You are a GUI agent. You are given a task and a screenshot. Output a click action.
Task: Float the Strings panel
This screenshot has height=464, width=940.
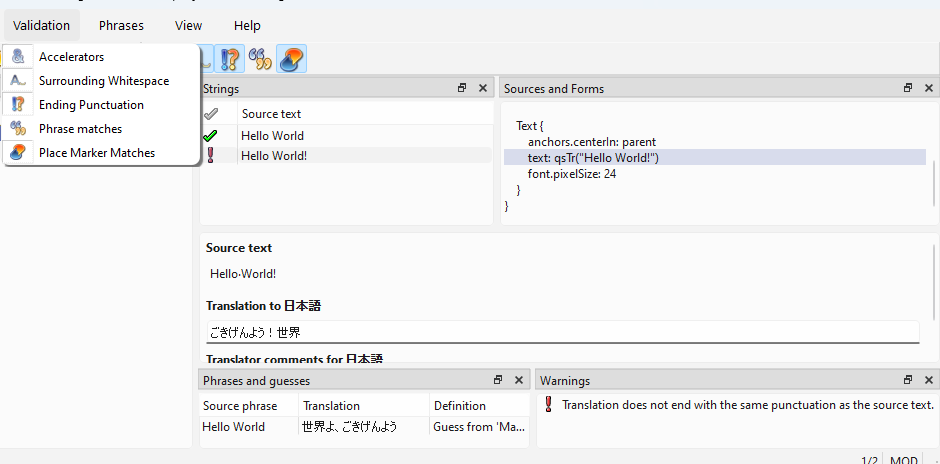(x=462, y=88)
